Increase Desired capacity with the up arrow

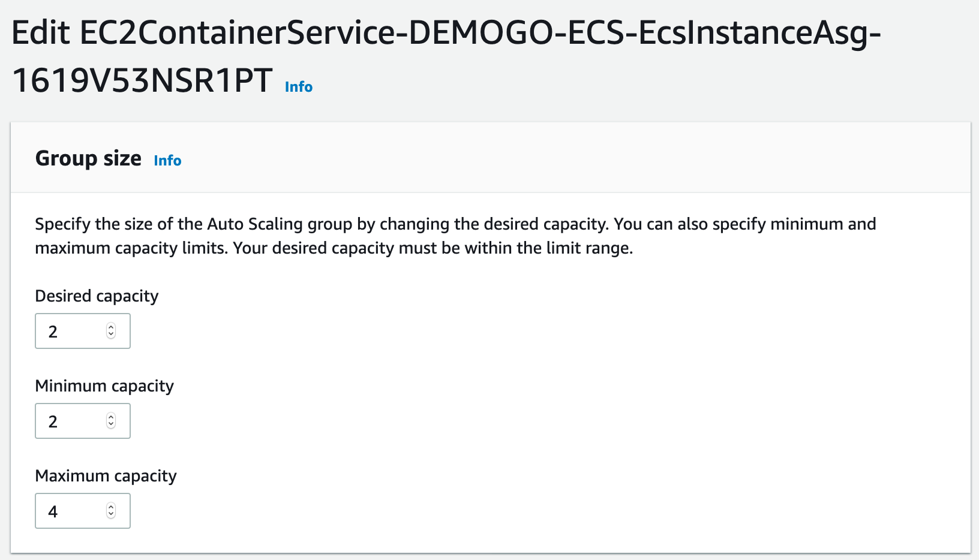111,327
